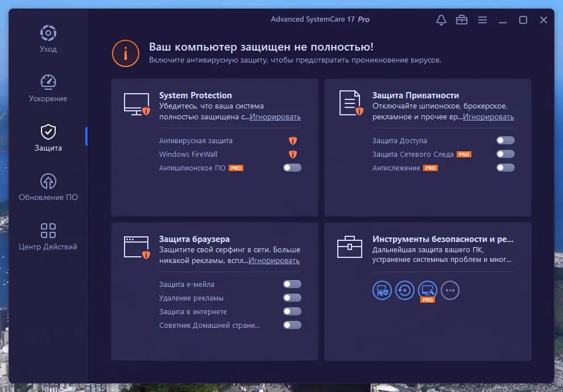
Task: Toggle Советник Домашней страницы switch
Action: pyautogui.click(x=292, y=325)
